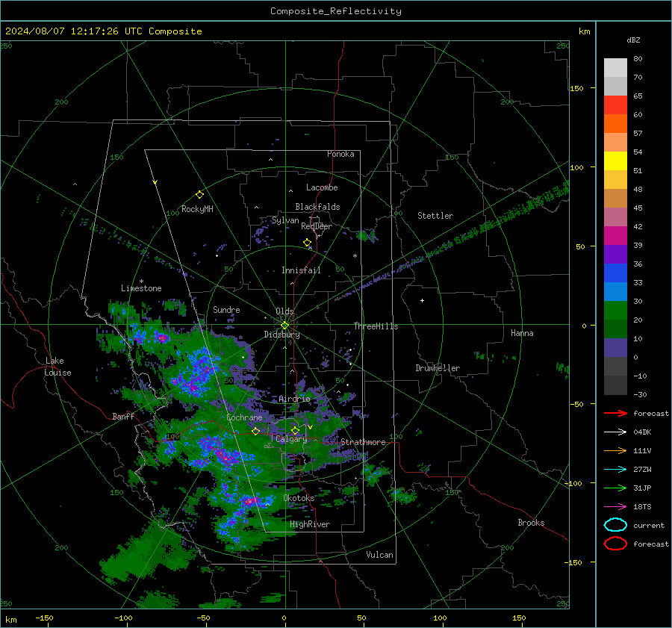Click the Okotoks label on map
This screenshot has width=672, height=628.
click(299, 498)
